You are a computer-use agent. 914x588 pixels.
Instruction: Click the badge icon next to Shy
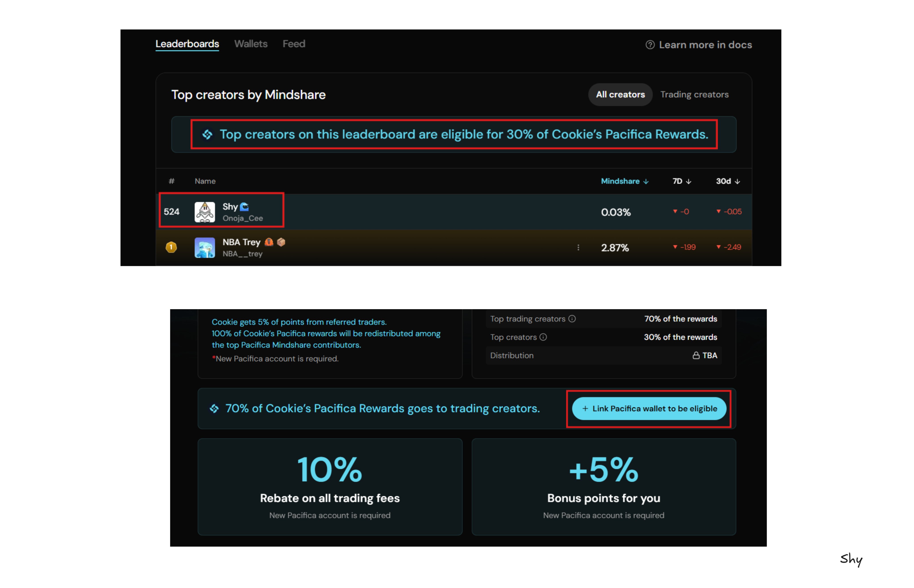pyautogui.click(x=244, y=207)
